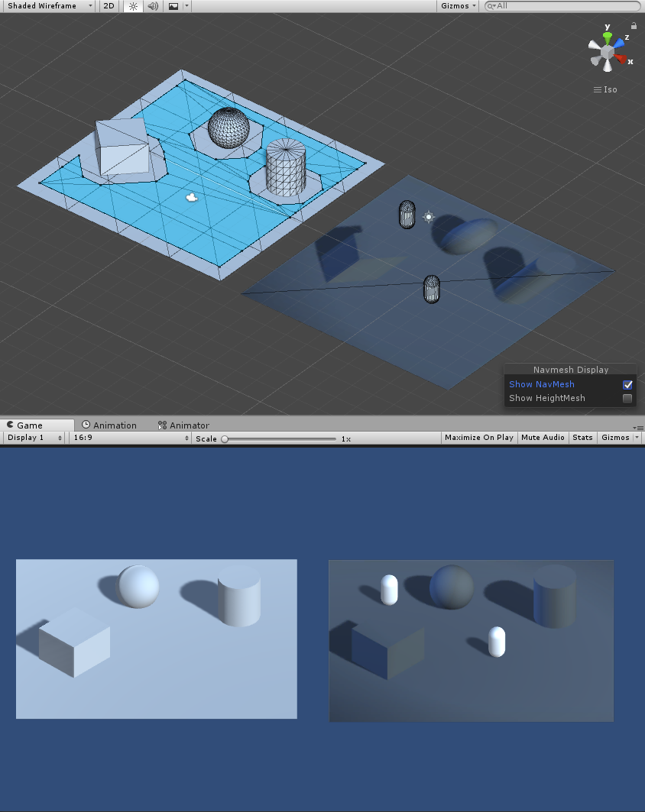This screenshot has height=812, width=645.
Task: Click the green Y axis cone
Action: coord(608,37)
